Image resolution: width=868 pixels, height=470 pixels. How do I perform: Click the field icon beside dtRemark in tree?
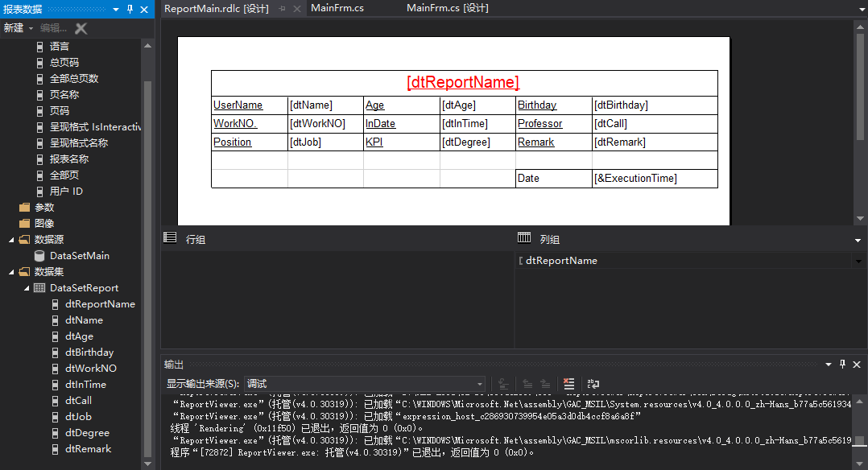pyautogui.click(x=55, y=449)
